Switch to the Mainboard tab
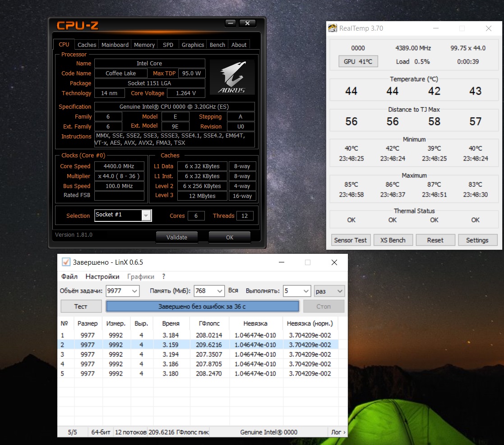Image resolution: width=504 pixels, height=445 pixels. pyautogui.click(x=115, y=45)
